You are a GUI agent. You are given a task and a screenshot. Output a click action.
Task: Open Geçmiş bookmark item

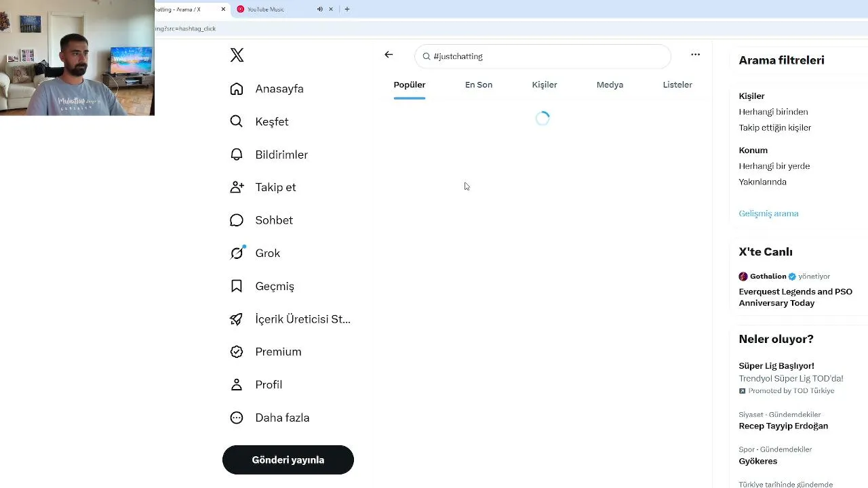tap(262, 286)
